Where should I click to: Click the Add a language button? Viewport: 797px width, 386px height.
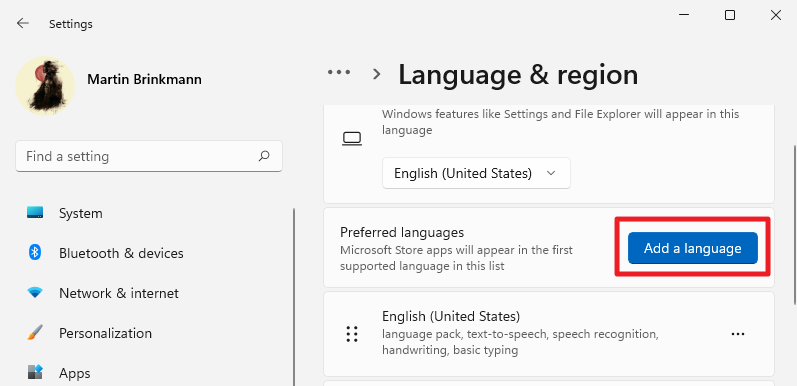point(692,248)
